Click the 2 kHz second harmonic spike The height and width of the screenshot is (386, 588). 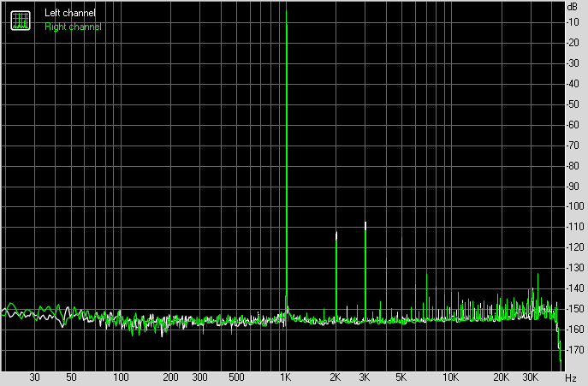[336, 276]
